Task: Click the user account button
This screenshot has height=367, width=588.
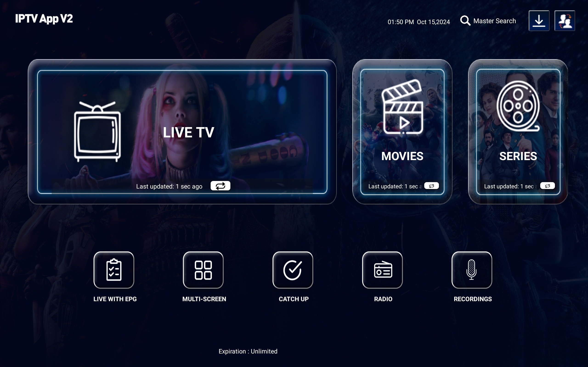Action: point(565,20)
